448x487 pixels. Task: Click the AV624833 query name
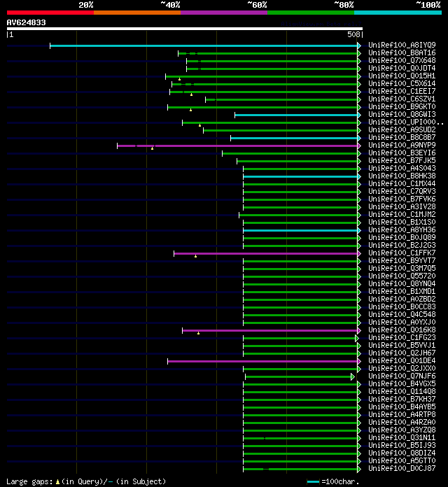tap(26, 22)
